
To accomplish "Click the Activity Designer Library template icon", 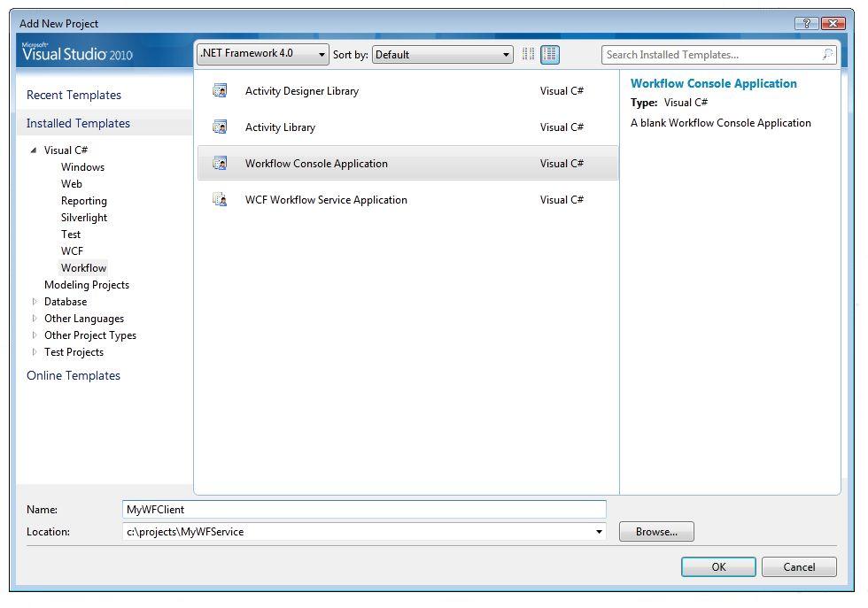I will [x=220, y=90].
